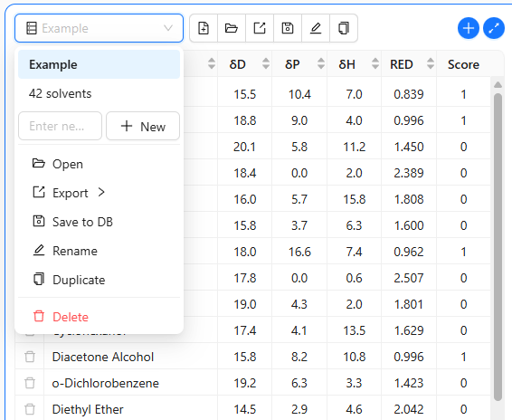Click the export toolbar icon
The height and width of the screenshot is (420, 512).
[260, 28]
